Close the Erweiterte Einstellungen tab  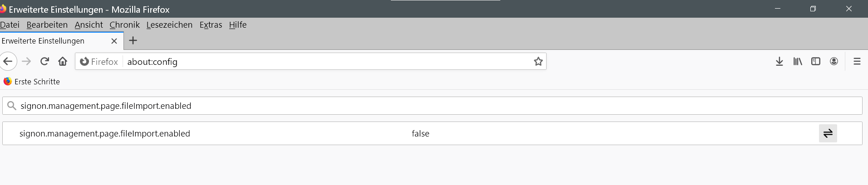[x=114, y=41]
